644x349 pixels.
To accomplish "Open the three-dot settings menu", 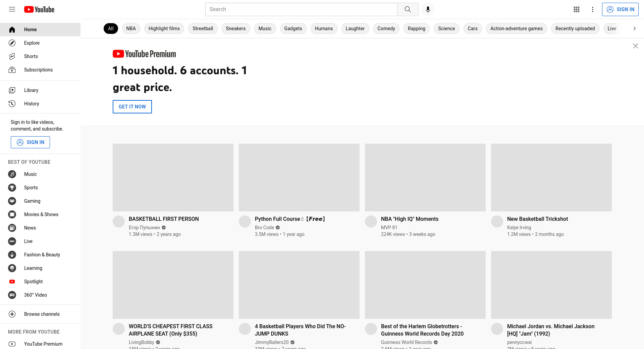I will click(x=593, y=9).
